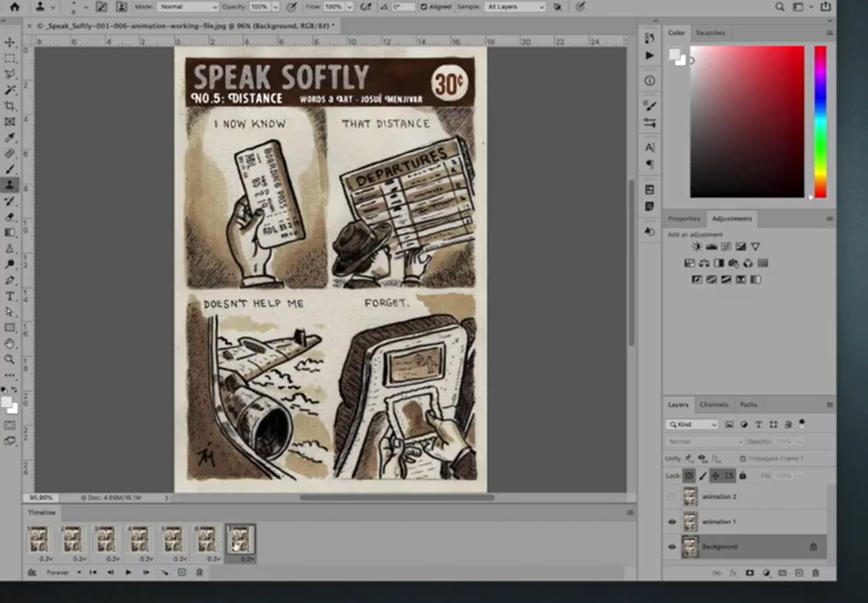
Task: Select the Lasso tool
Action: 10,74
